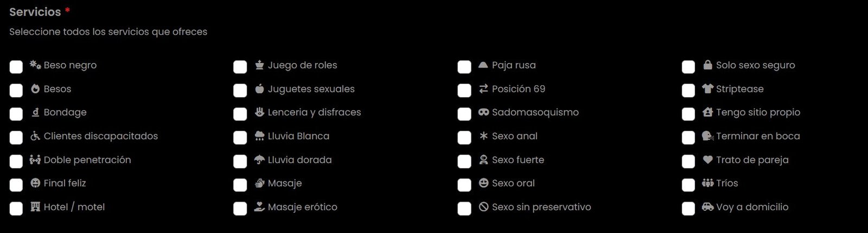Click the house icon for Tengo sitio propio
This screenshot has width=868, height=233.
click(707, 112)
